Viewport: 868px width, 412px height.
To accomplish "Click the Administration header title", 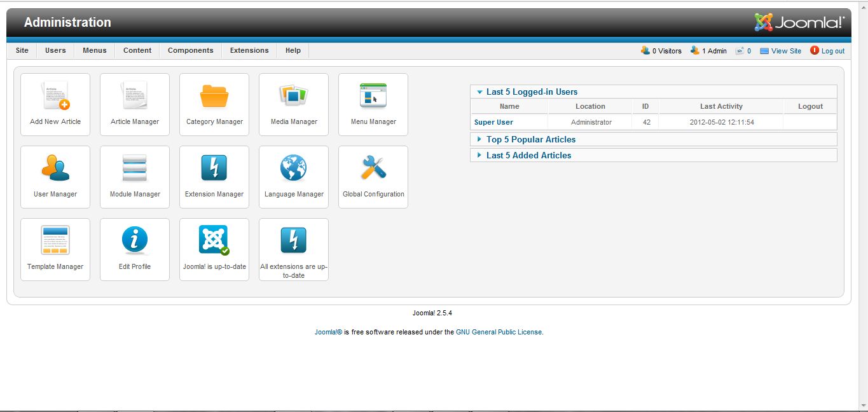I will click(x=67, y=22).
